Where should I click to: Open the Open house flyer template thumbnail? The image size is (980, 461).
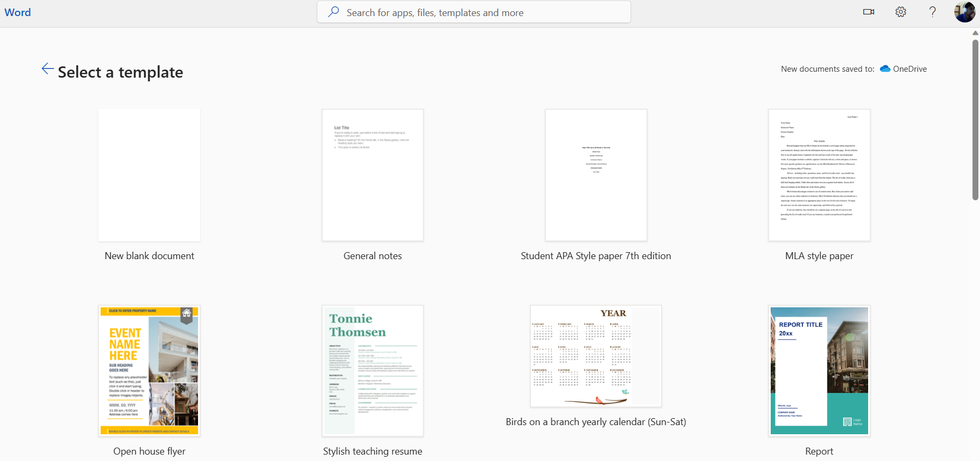pos(149,371)
